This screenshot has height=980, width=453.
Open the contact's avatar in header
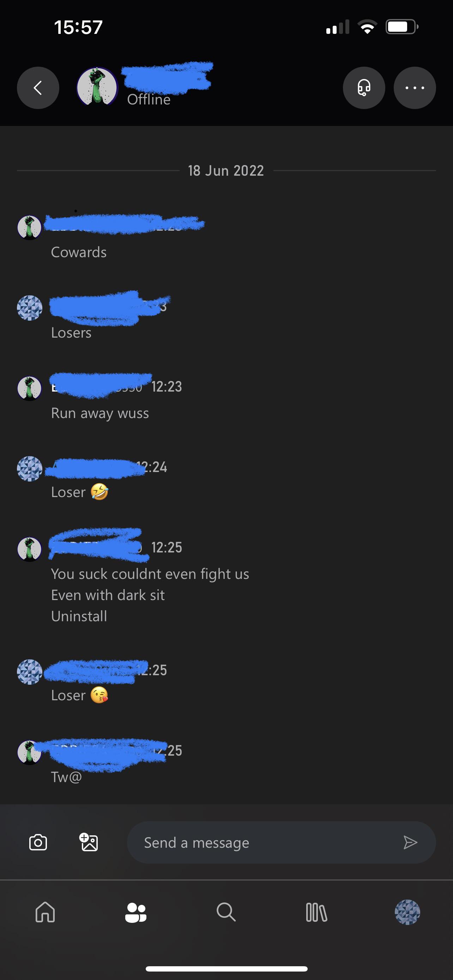tap(97, 87)
